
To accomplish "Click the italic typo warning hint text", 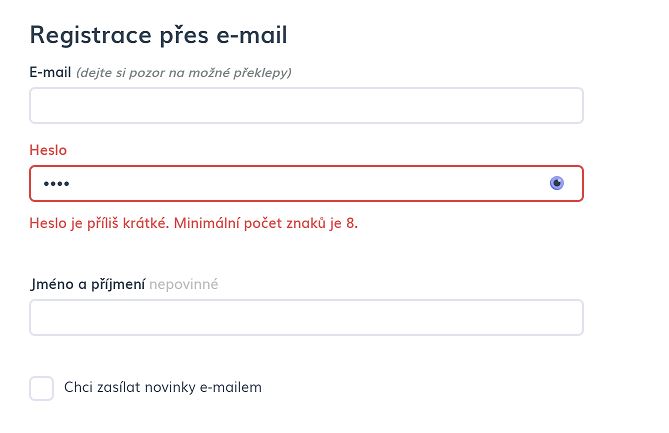I will (x=184, y=73).
